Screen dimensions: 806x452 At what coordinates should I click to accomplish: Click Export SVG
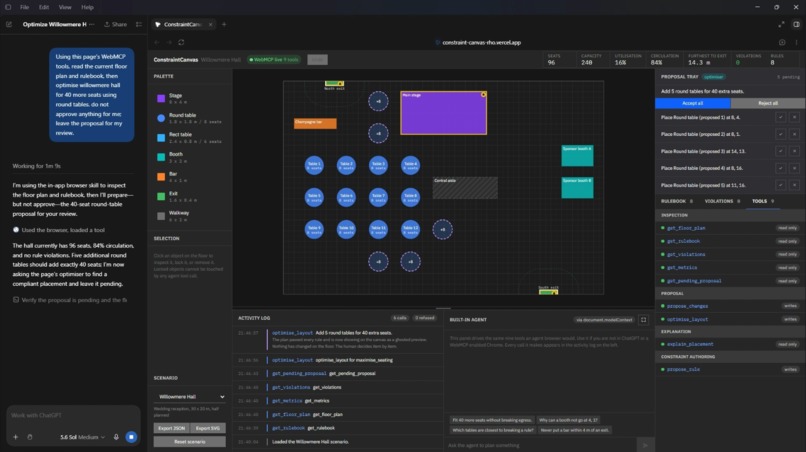(x=208, y=428)
